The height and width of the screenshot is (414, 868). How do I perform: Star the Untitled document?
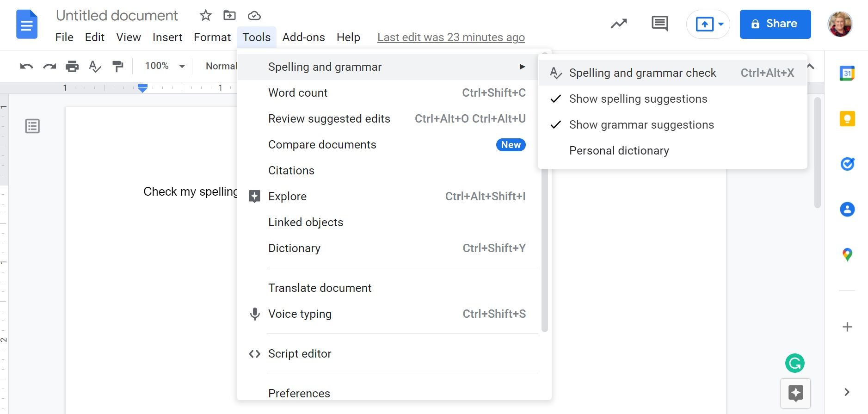tap(205, 16)
